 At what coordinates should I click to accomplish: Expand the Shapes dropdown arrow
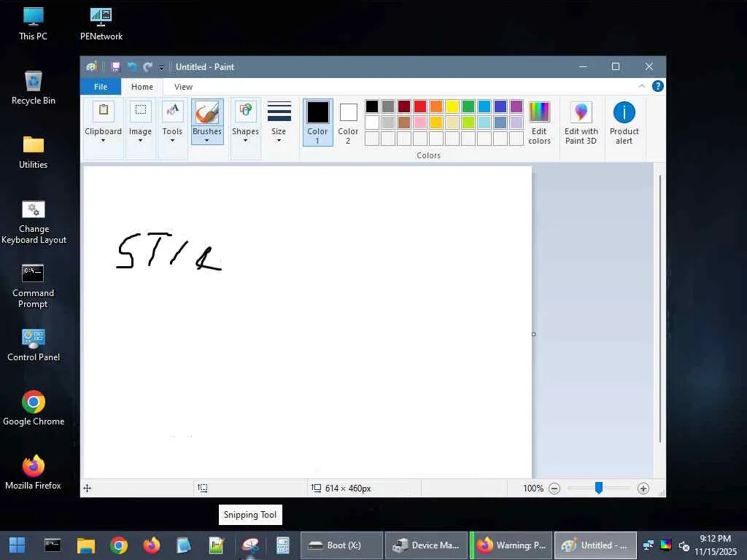[x=245, y=141]
